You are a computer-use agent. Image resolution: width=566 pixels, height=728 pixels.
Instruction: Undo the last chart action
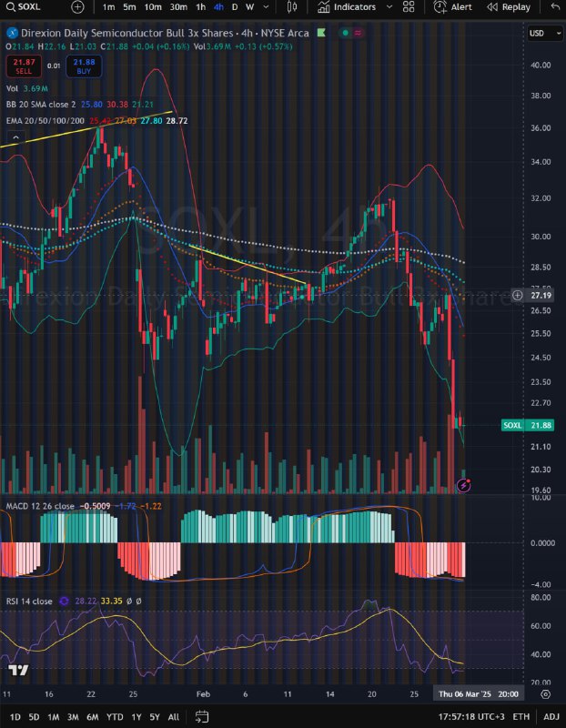(x=555, y=7)
